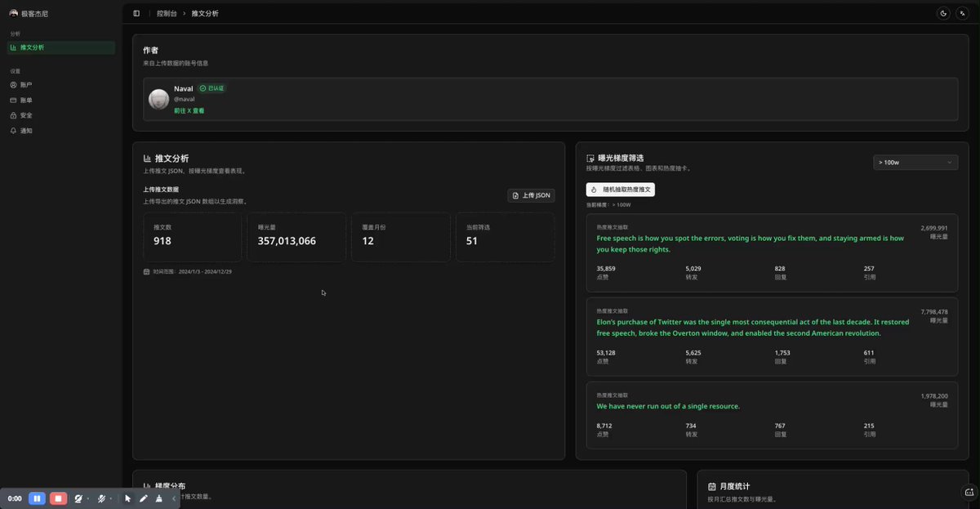Click the 611 引用 count
980x509 pixels.
[869, 353]
